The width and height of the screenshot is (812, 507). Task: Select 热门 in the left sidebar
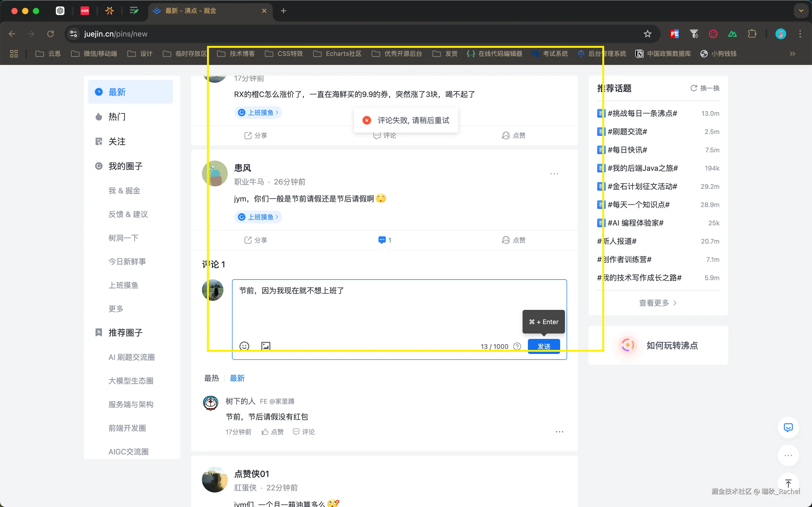[x=116, y=116]
